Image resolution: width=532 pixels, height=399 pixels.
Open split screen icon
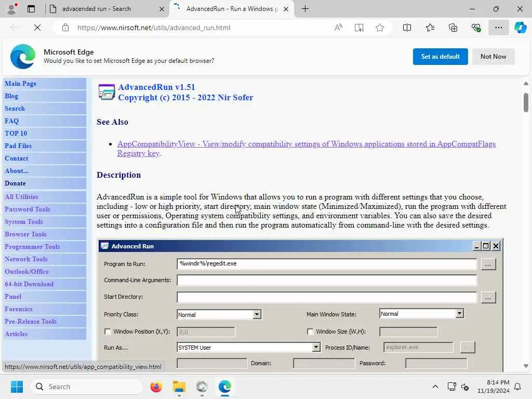click(407, 28)
